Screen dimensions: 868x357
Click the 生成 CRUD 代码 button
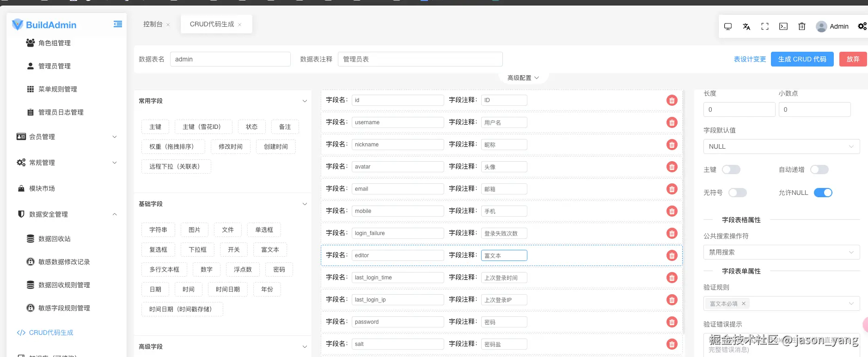802,59
